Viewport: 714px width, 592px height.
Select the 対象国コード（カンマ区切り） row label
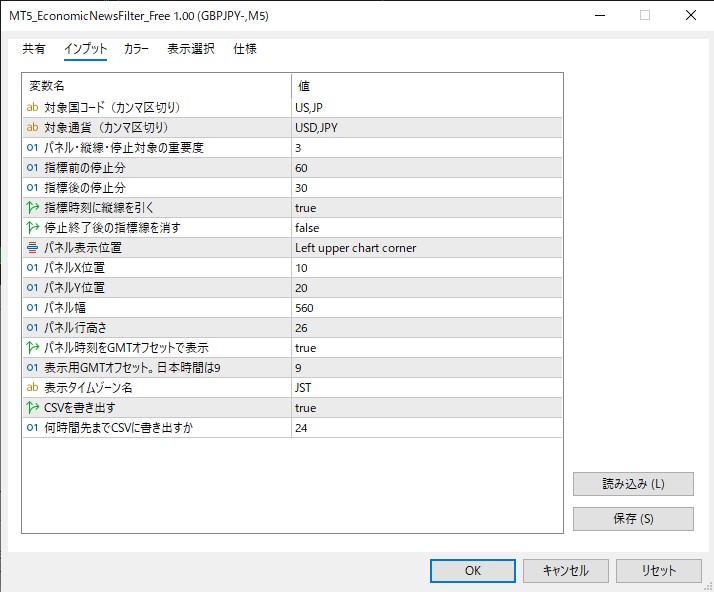tap(112, 107)
